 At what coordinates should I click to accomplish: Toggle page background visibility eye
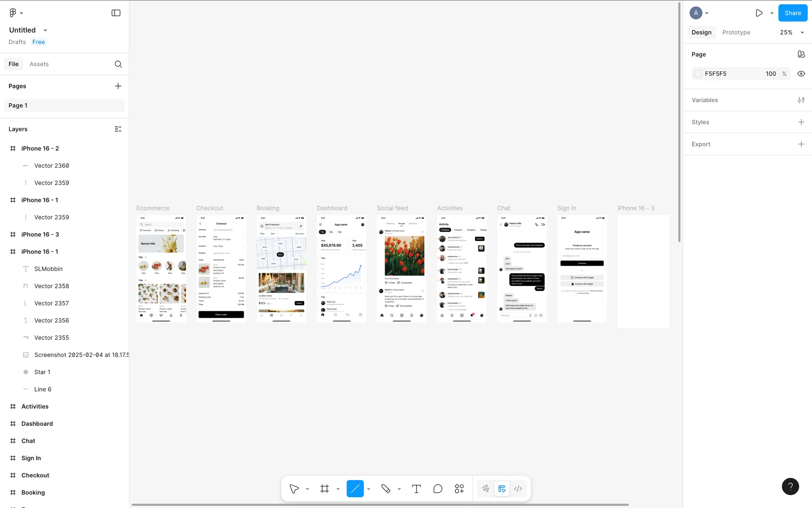tap(801, 74)
